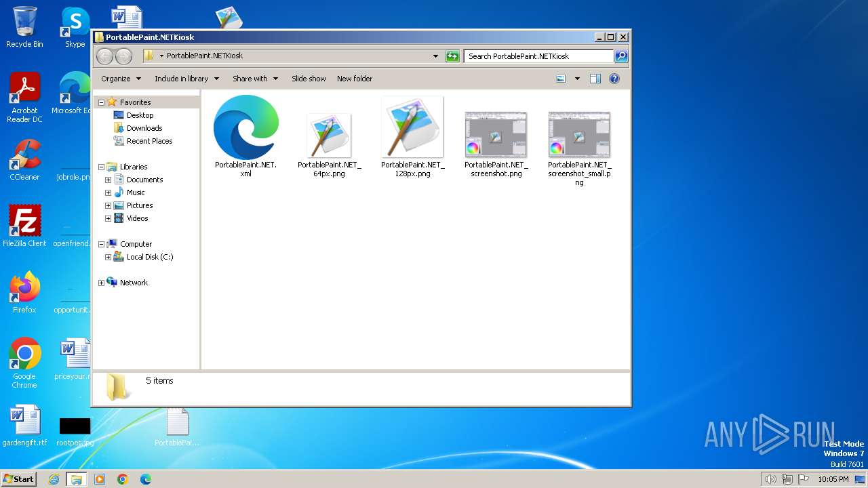
Task: Select the Acrobat Reader DC desktop icon
Action: [x=24, y=98]
